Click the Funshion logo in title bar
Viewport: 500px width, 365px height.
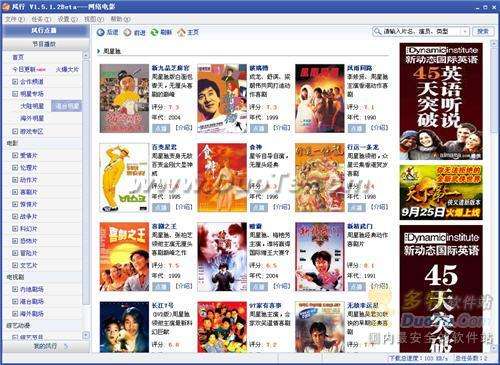6,6
